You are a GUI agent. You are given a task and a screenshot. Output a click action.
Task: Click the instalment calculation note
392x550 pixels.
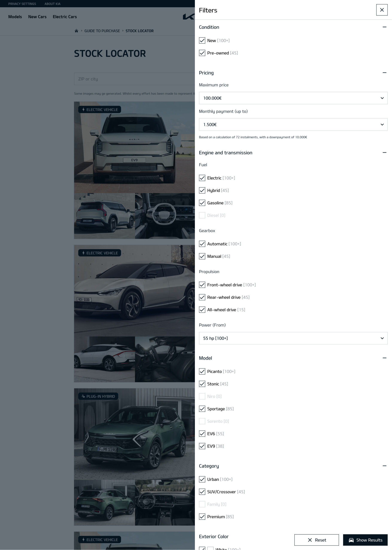tap(253, 137)
